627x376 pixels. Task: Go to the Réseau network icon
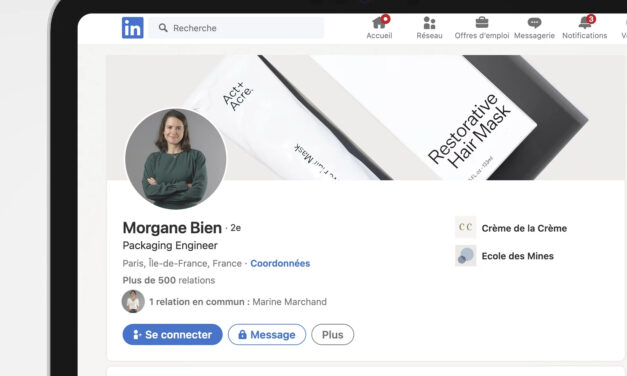pos(429,23)
